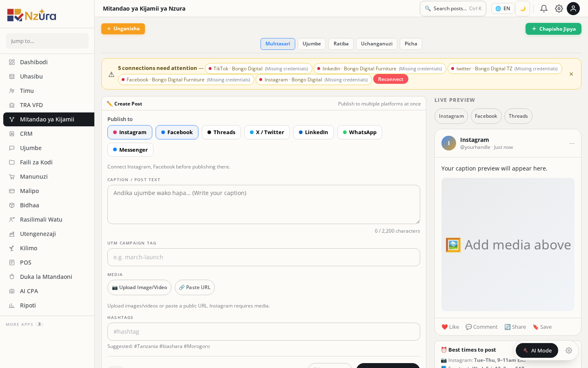
Task: Click Instagram Bongo Digital missing credentials chip
Action: pos(314,80)
